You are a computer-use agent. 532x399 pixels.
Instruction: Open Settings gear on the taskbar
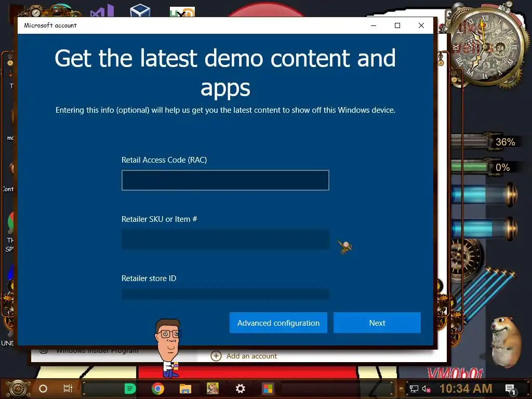tap(240, 389)
